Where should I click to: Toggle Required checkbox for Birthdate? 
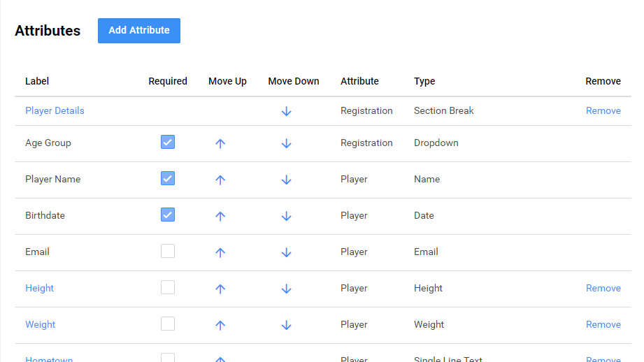point(168,215)
